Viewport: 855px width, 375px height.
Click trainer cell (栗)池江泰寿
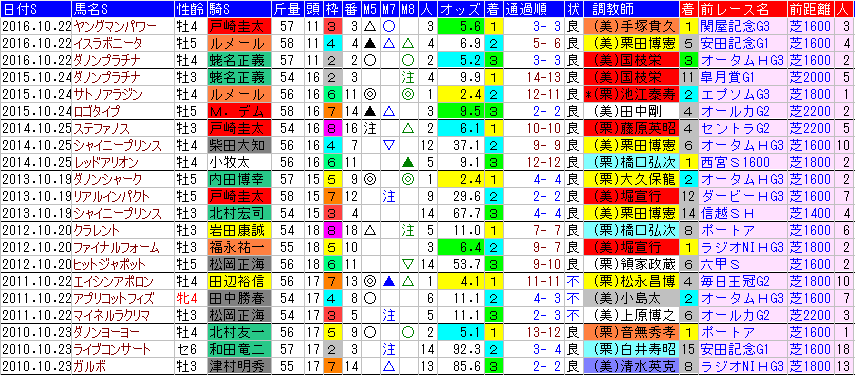pyautogui.click(x=630, y=95)
